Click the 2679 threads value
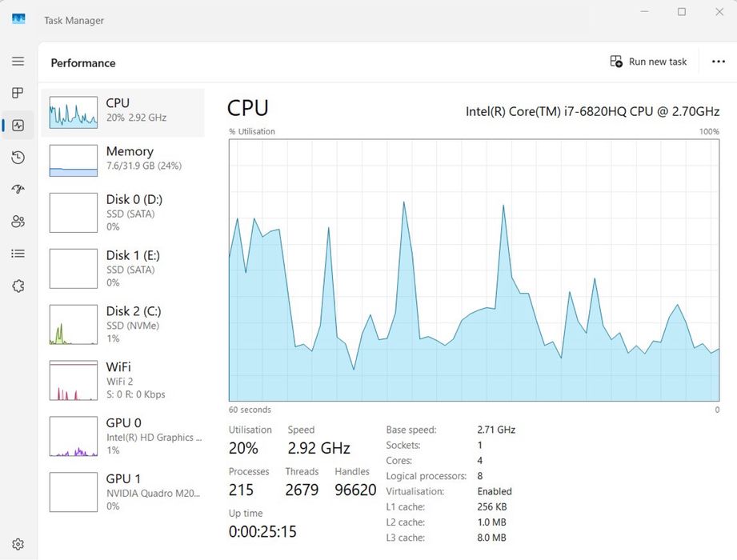Viewport: 737px width, 560px height. point(302,490)
